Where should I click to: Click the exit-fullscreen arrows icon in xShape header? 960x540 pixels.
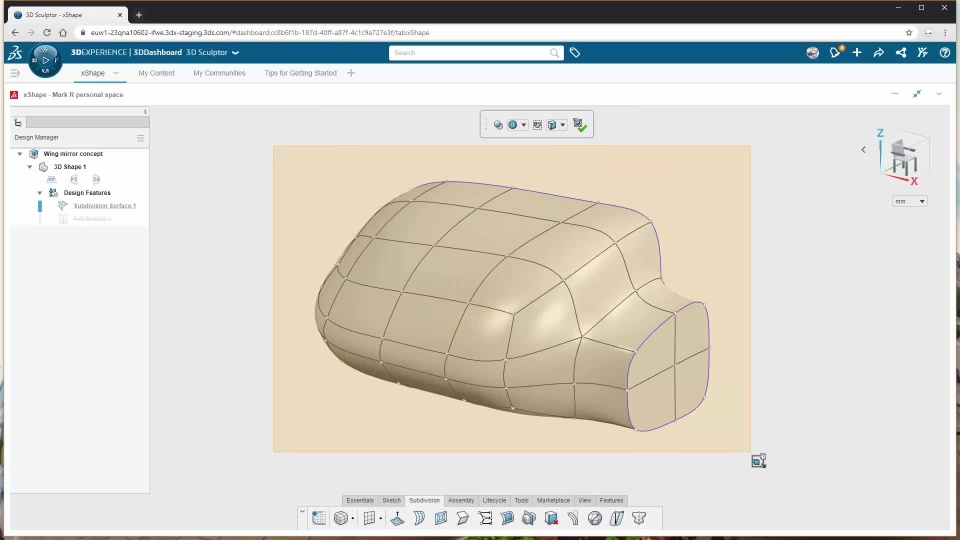tap(917, 94)
